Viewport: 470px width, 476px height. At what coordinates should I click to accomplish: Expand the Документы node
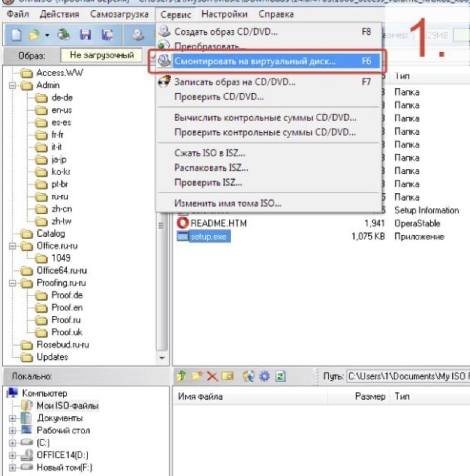[12, 418]
